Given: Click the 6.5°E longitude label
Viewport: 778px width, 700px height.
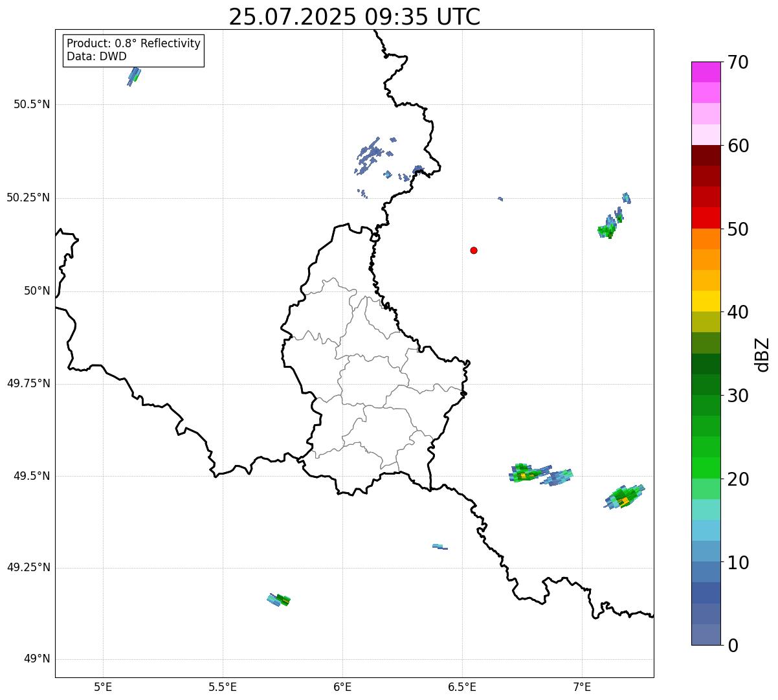Looking at the screenshot, I should coord(462,686).
